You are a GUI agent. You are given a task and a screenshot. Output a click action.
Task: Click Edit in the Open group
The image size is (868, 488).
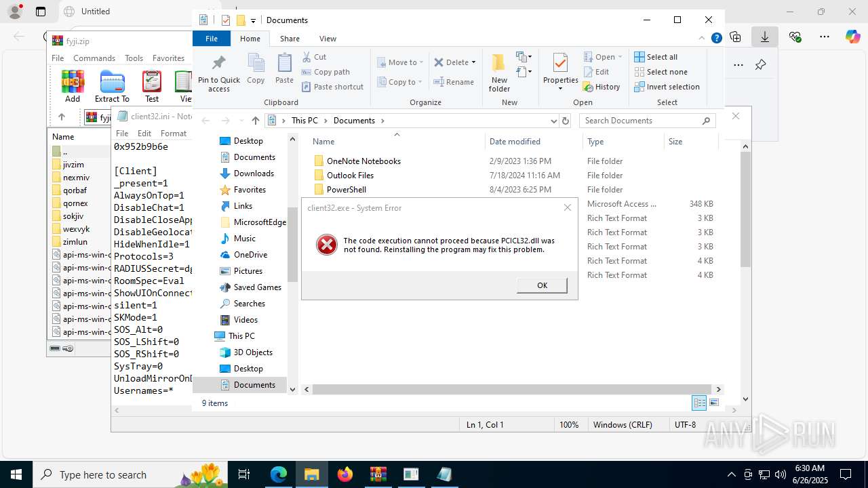pos(596,72)
